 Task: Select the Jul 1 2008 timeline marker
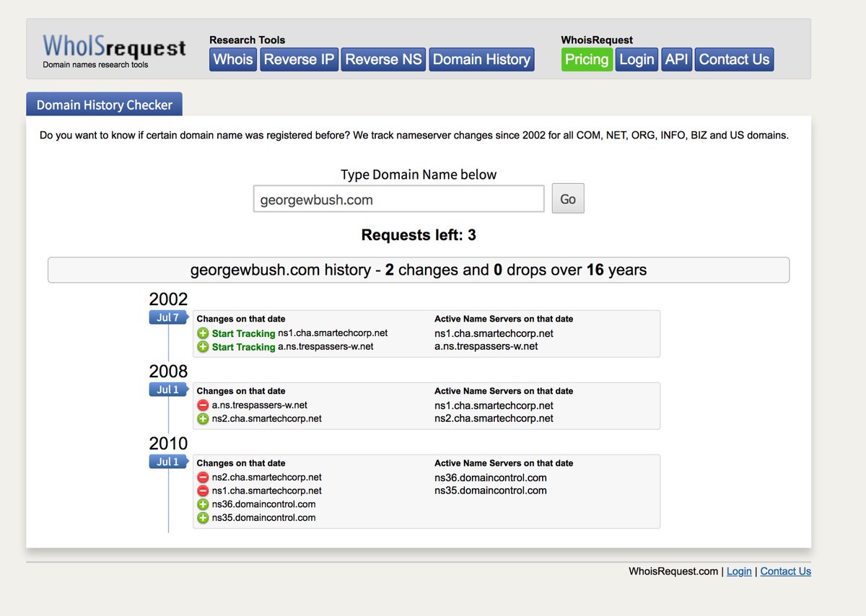(168, 390)
